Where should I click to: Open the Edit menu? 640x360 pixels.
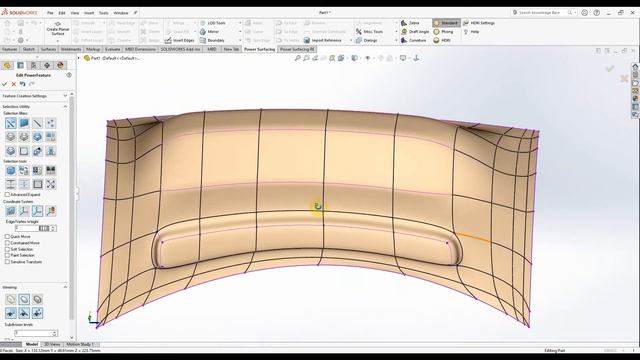(x=62, y=13)
